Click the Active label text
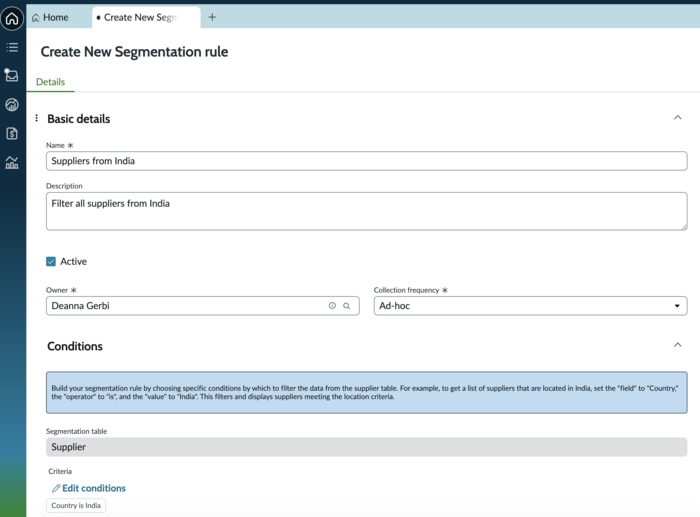The image size is (700, 517). pyautogui.click(x=74, y=262)
